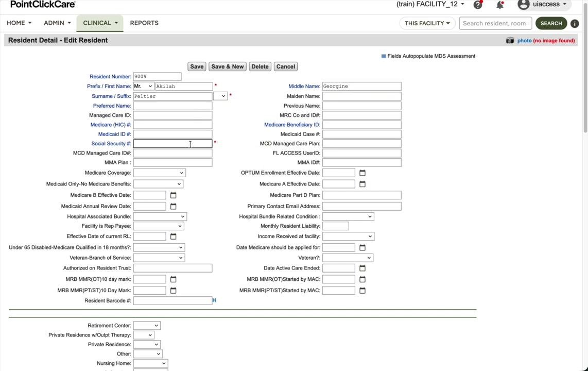Click the Delete button
Image resolution: width=588 pixels, height=371 pixels.
[260, 66]
